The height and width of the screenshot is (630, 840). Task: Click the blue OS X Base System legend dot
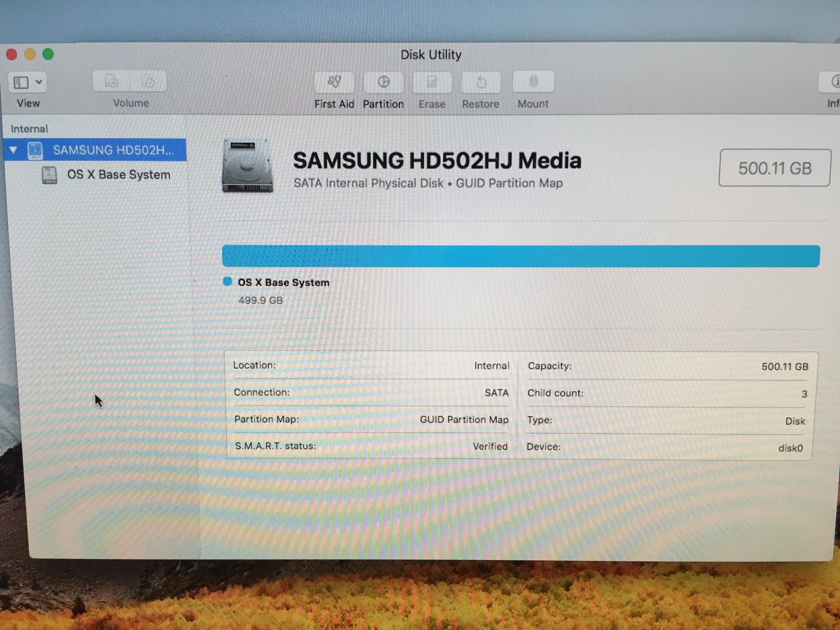tap(228, 281)
